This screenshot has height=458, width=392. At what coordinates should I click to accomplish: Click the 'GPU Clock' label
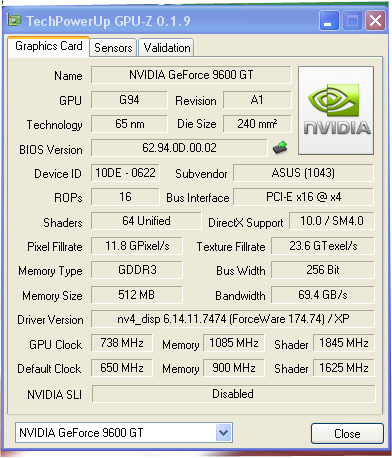pyautogui.click(x=55, y=344)
